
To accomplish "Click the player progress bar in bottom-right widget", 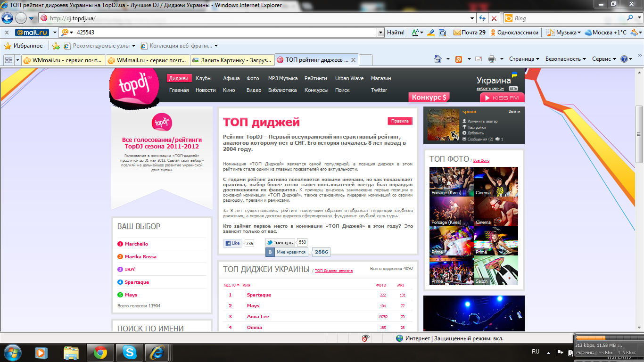I will pyautogui.click(x=605, y=337).
